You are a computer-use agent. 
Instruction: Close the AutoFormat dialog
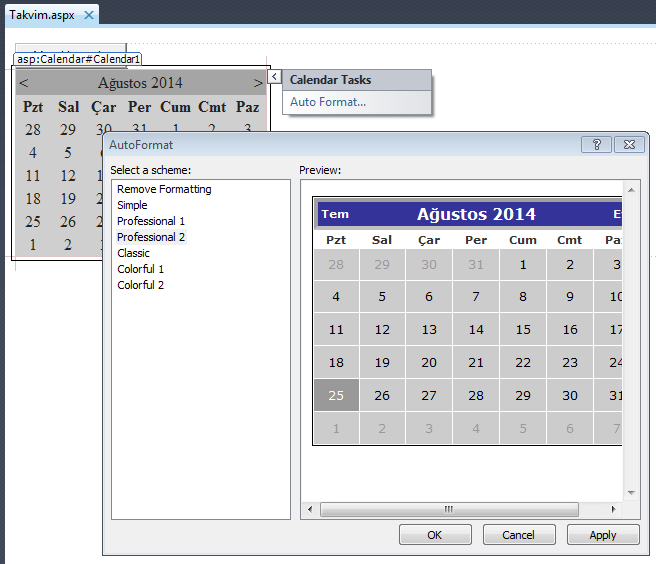pos(629,145)
